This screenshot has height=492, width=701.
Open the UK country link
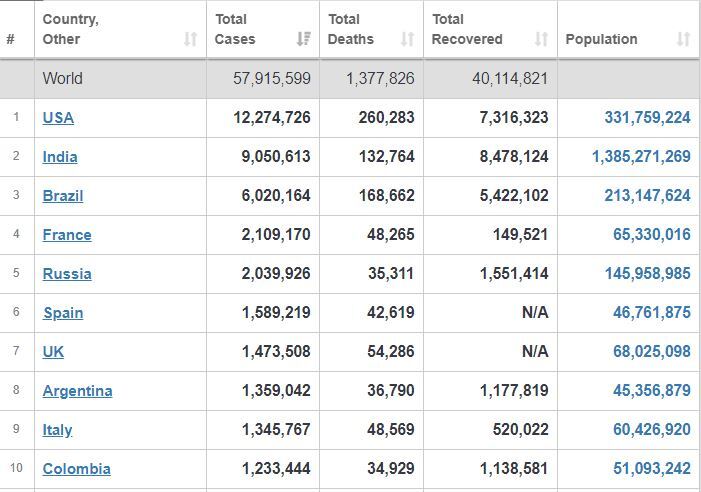53,352
